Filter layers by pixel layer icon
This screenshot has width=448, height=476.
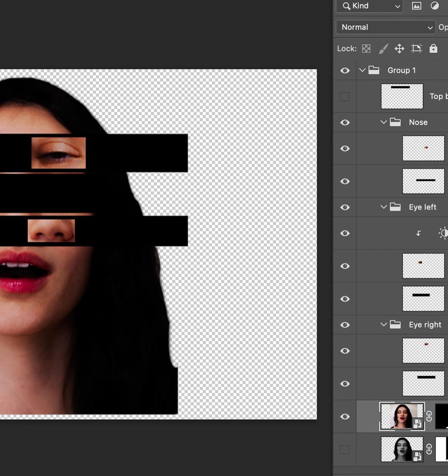click(x=416, y=6)
